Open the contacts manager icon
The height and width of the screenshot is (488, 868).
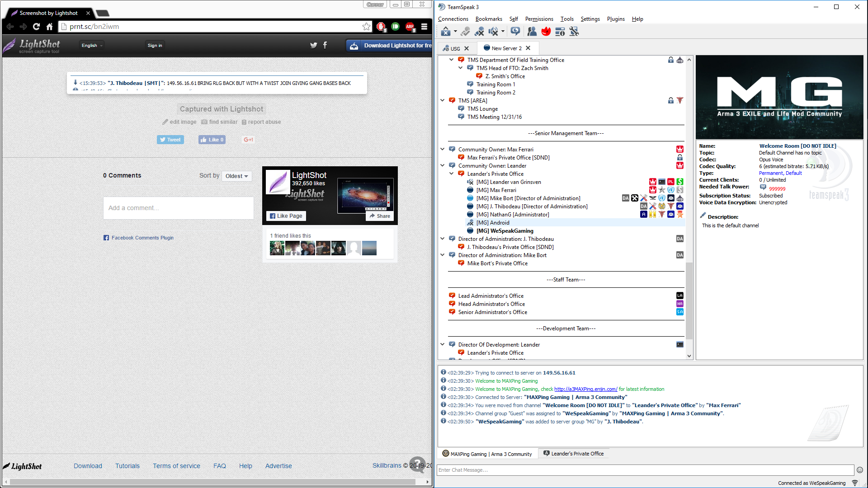pos(532,32)
